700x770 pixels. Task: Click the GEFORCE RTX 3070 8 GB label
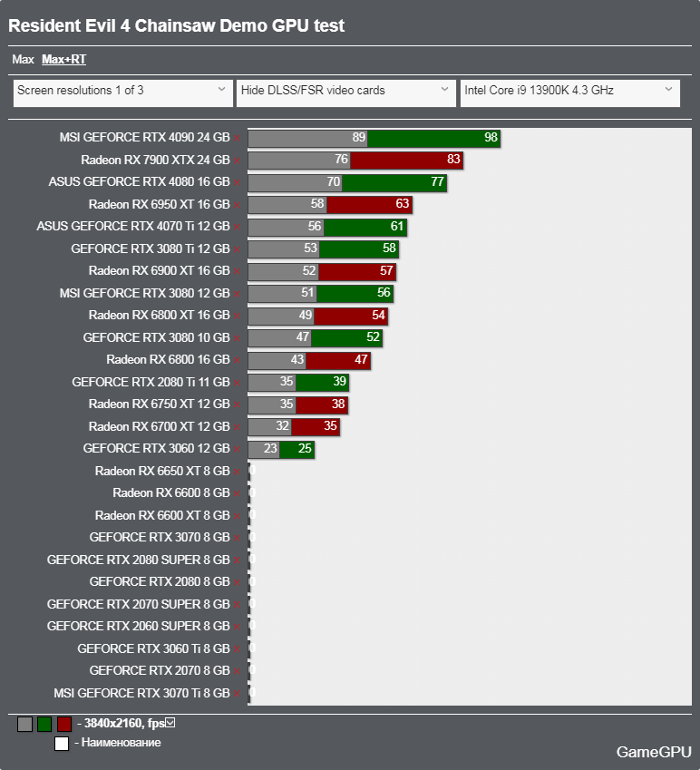coord(160,537)
